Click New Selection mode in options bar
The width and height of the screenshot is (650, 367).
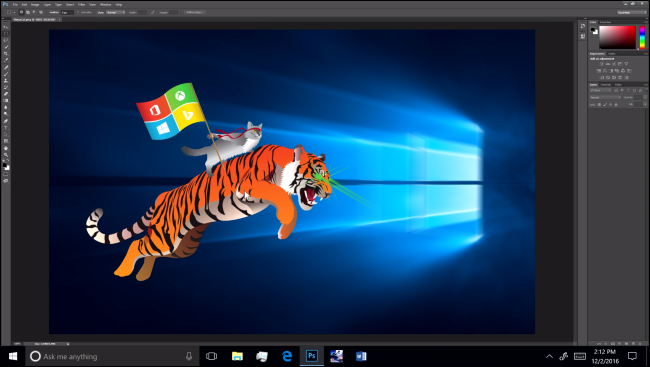[21, 12]
